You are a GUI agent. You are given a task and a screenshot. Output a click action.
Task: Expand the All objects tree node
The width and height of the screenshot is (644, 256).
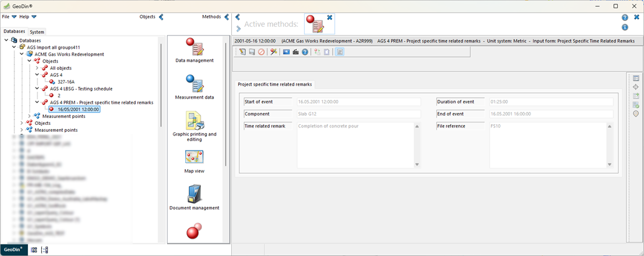pos(37,68)
